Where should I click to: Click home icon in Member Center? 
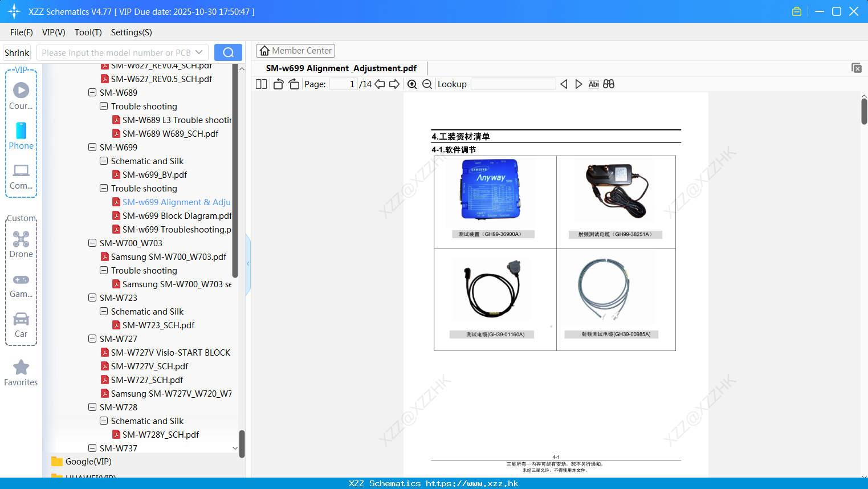tap(264, 51)
